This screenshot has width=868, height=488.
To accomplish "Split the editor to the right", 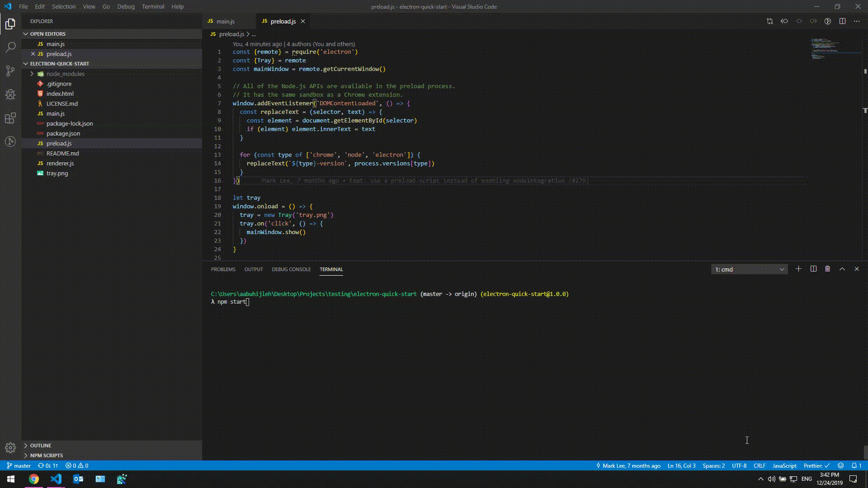I will coord(842,21).
